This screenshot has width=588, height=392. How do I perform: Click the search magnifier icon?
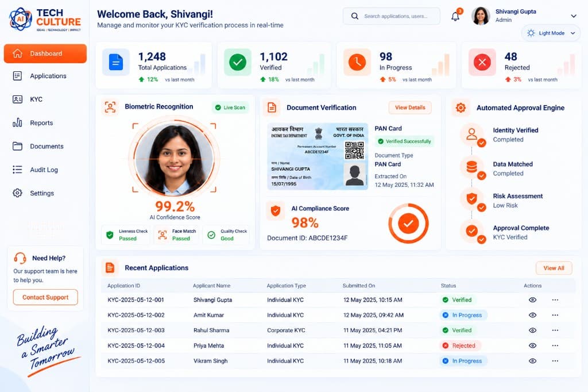[354, 16]
